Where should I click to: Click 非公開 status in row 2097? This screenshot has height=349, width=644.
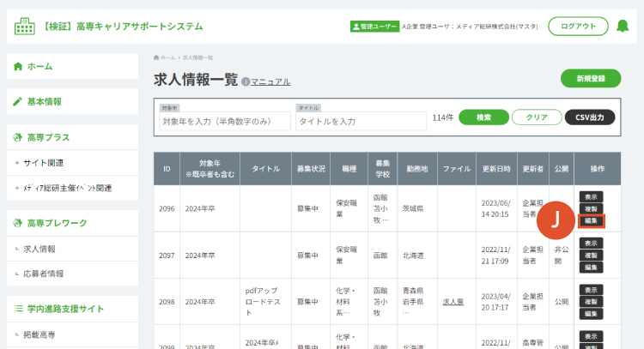tap(562, 255)
